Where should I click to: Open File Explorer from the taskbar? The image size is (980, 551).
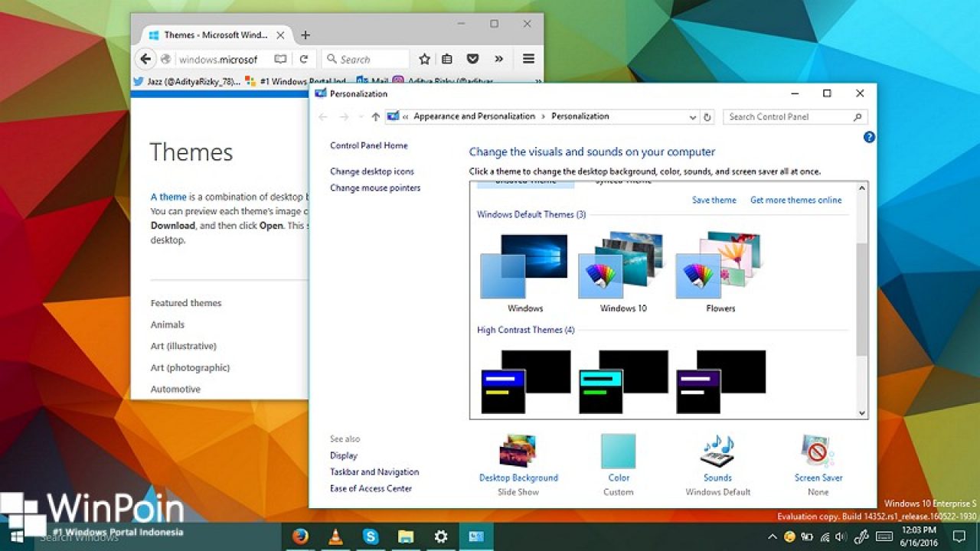(406, 536)
